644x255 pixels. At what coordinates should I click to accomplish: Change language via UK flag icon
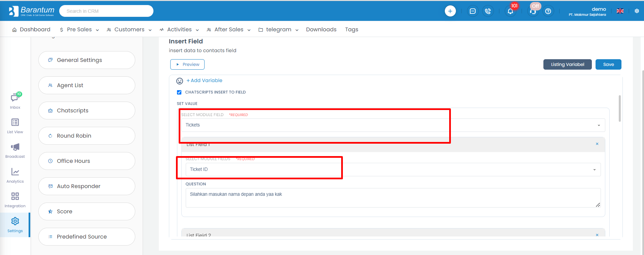pos(620,11)
